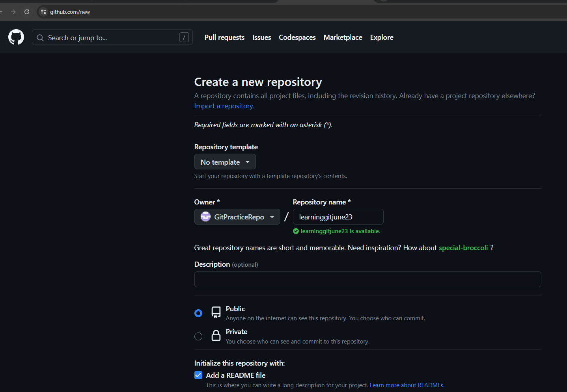This screenshot has height=392, width=567.
Task: Click the Add a README file label
Action: [236, 375]
